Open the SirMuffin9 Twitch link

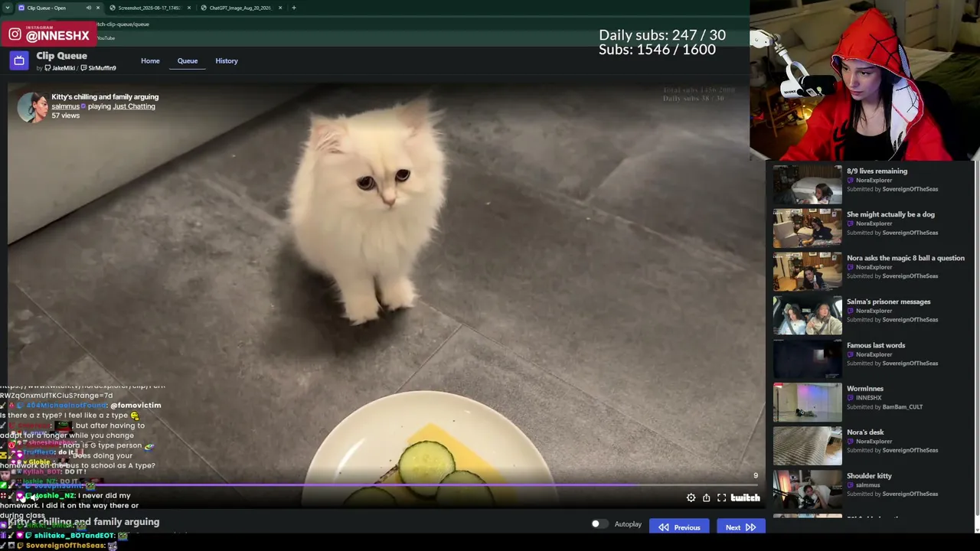point(99,68)
